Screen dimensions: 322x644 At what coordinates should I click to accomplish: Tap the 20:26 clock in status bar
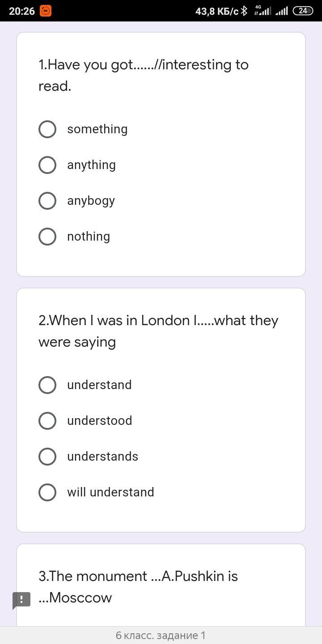pyautogui.click(x=21, y=11)
